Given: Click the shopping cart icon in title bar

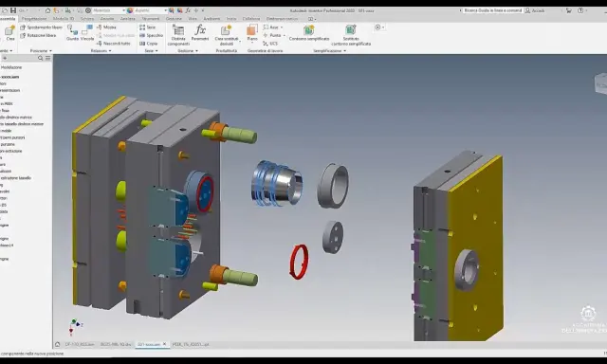Looking at the screenshot, I should (x=568, y=10).
